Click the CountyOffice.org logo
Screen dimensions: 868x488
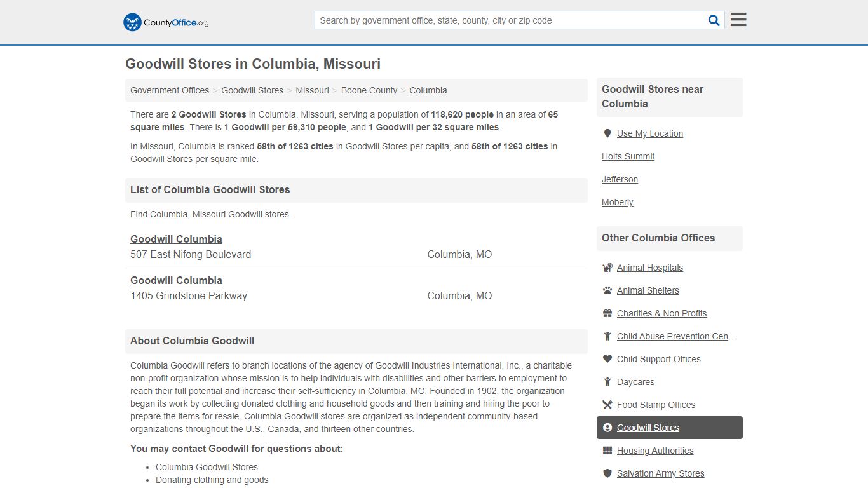click(166, 22)
